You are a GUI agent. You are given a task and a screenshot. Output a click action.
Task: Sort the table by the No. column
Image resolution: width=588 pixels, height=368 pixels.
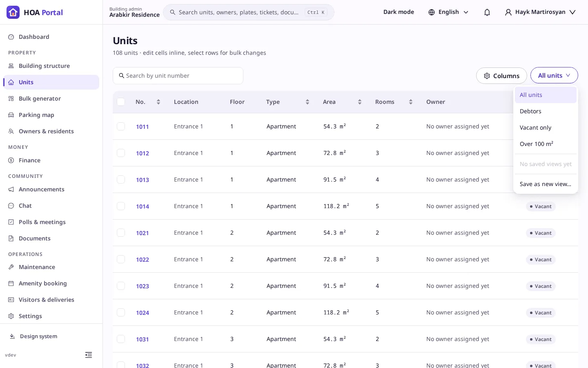pos(158,102)
